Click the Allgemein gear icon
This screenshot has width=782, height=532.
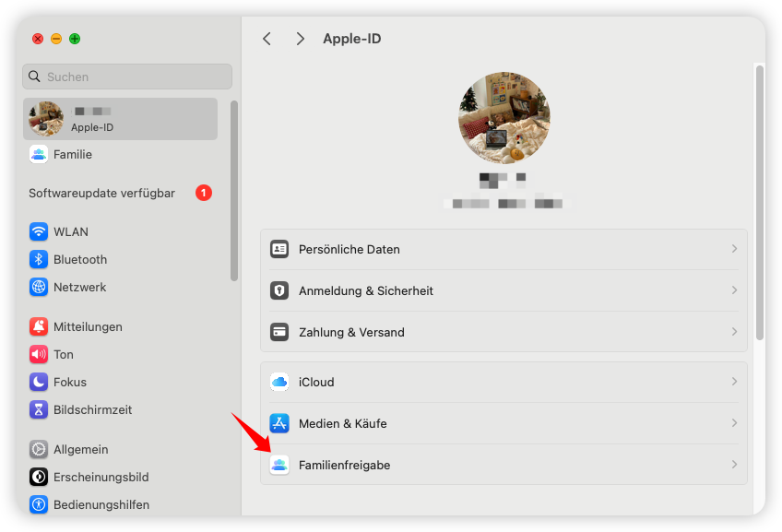click(39, 449)
